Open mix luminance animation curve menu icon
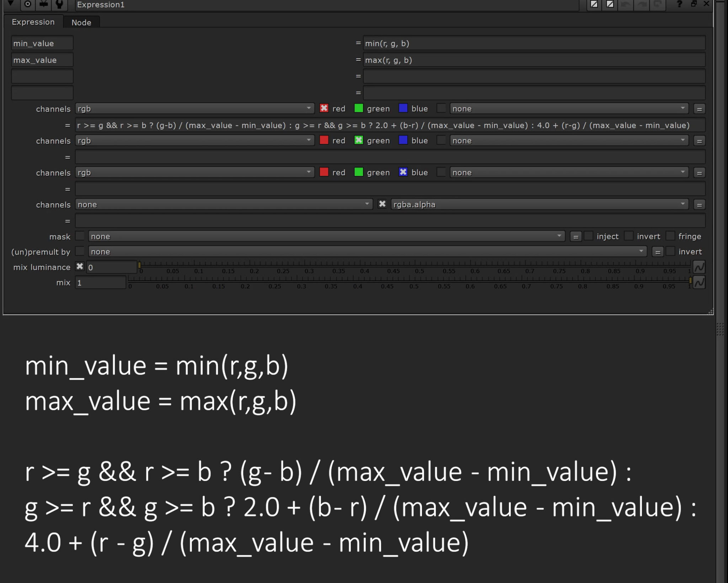Viewport: 728px width, 583px height. (699, 267)
